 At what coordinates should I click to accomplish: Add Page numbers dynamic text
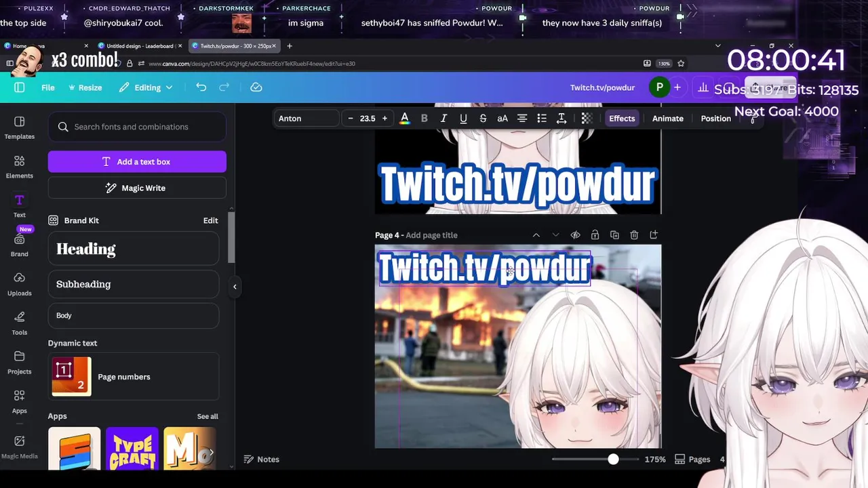pyautogui.click(x=134, y=377)
